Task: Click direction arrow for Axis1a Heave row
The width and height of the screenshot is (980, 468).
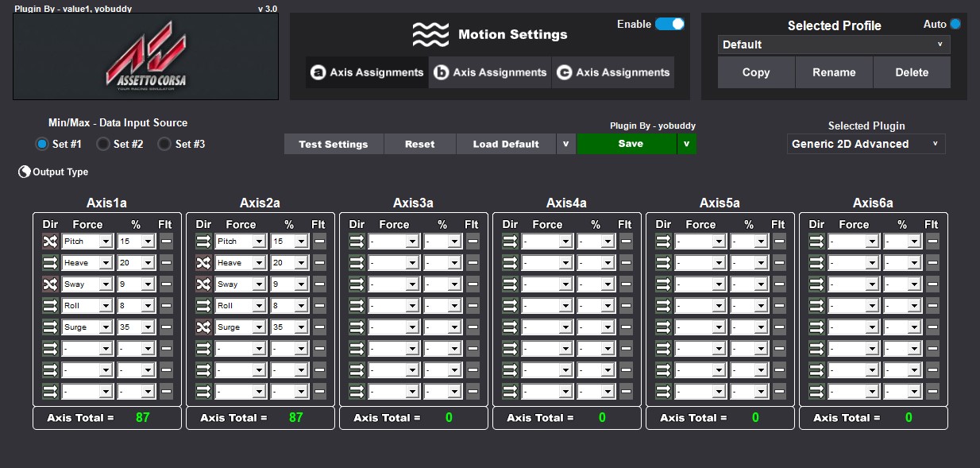Action: (x=50, y=262)
